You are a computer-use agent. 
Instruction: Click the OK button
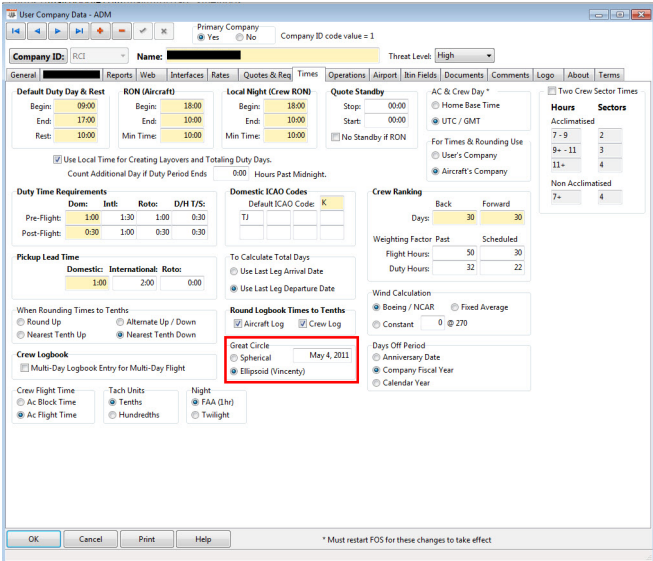(34, 539)
